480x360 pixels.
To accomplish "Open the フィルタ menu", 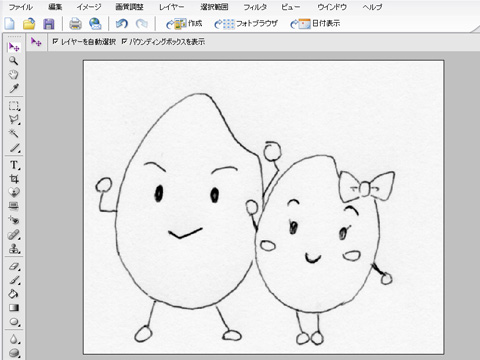I will pyautogui.click(x=255, y=7).
